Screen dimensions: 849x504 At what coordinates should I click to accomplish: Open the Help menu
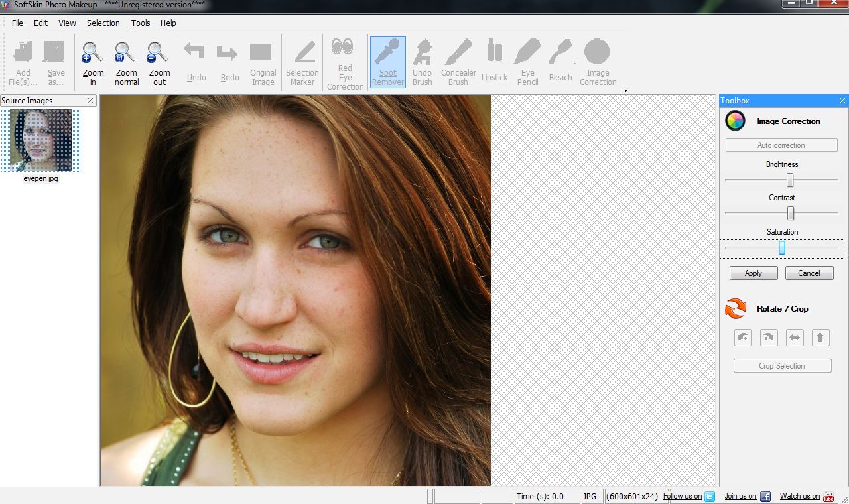tap(168, 23)
